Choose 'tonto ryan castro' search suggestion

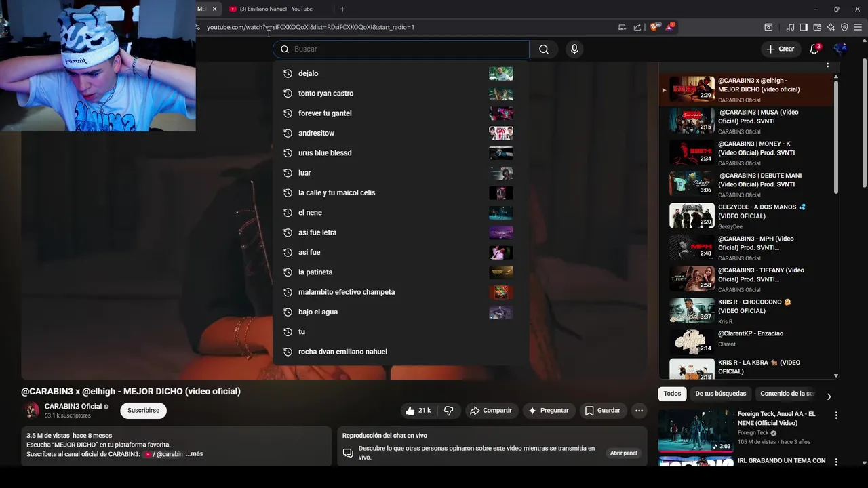[x=401, y=94]
